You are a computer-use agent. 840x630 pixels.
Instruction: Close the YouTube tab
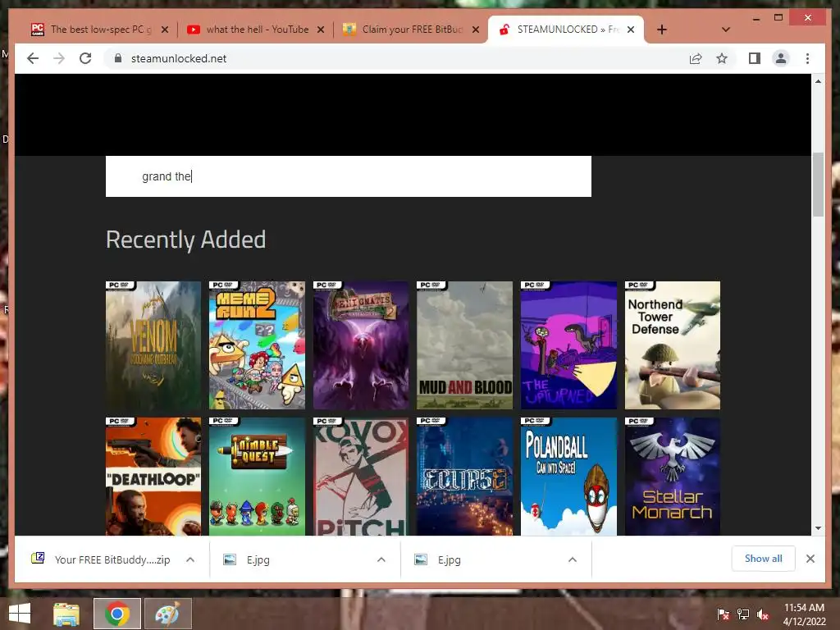321,30
